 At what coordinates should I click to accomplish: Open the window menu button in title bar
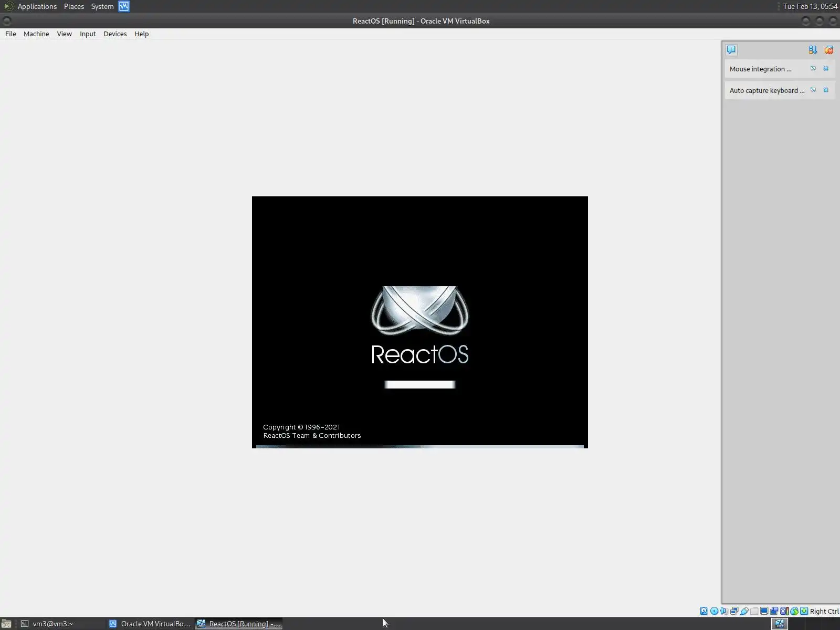pyautogui.click(x=7, y=21)
